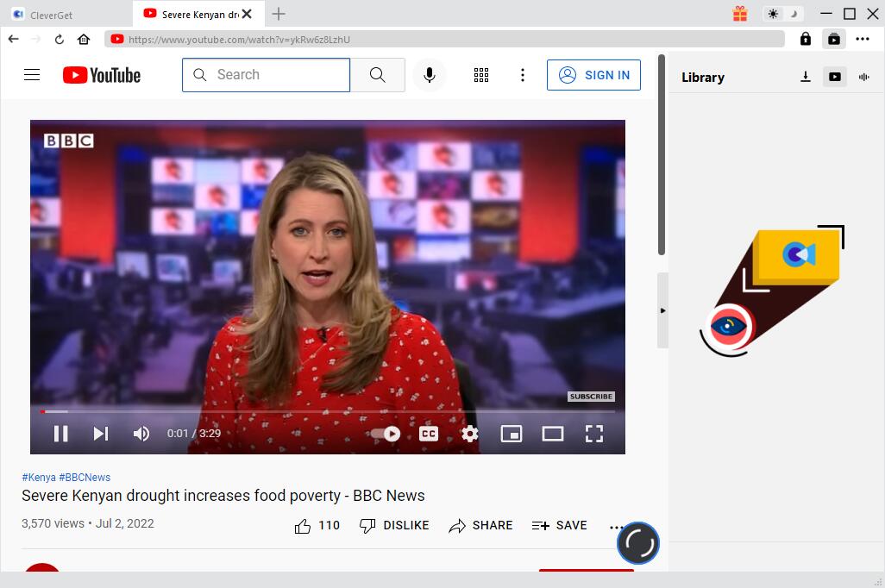Reload the page with refresh icon
Image resolution: width=885 pixels, height=588 pixels.
(x=60, y=39)
